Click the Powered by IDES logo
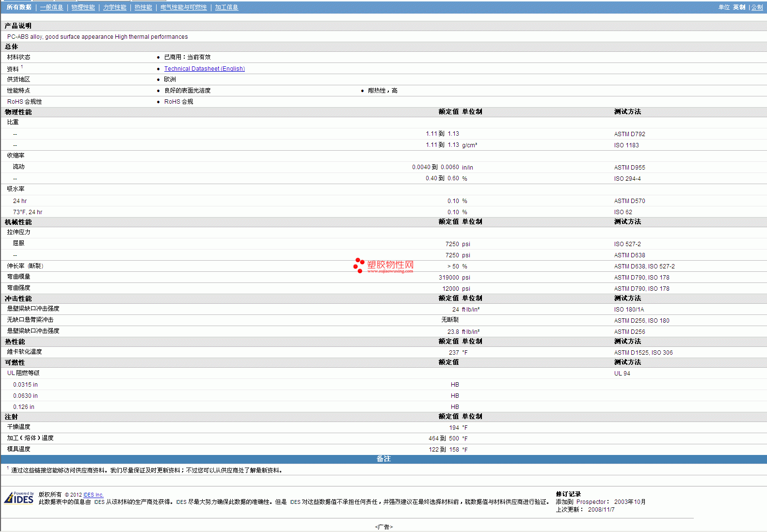Viewport: 767px width, 532px height. point(19,498)
